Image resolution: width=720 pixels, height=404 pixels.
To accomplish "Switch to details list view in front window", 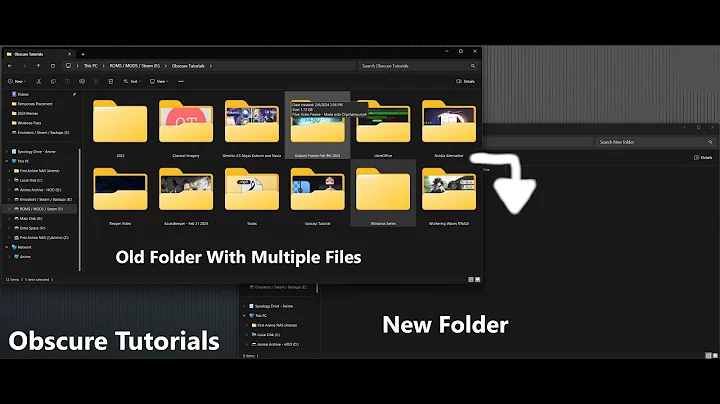I will (471, 279).
